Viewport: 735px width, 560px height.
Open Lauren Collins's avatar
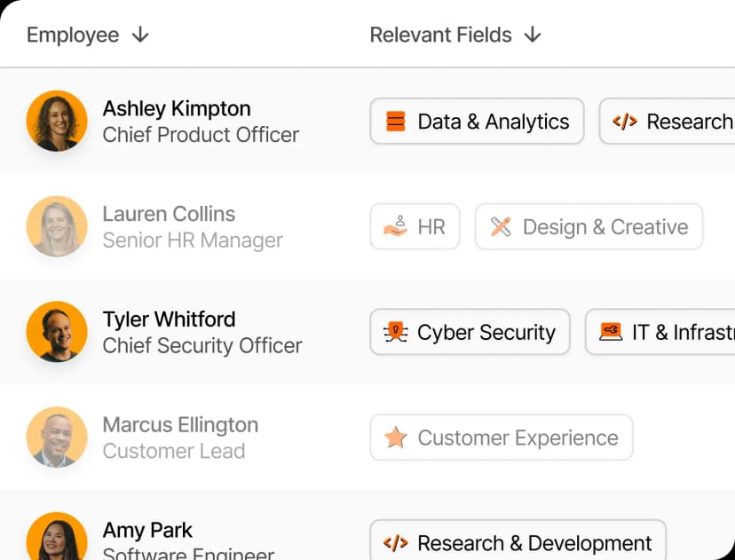tap(57, 226)
